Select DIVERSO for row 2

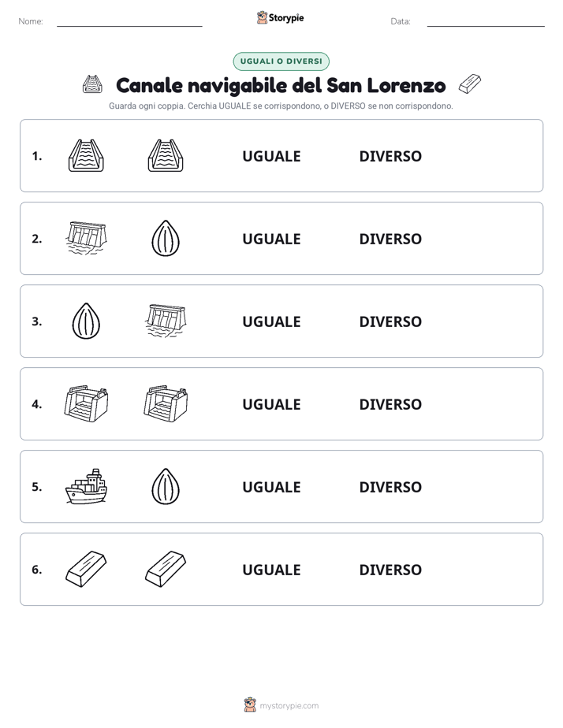[390, 239]
